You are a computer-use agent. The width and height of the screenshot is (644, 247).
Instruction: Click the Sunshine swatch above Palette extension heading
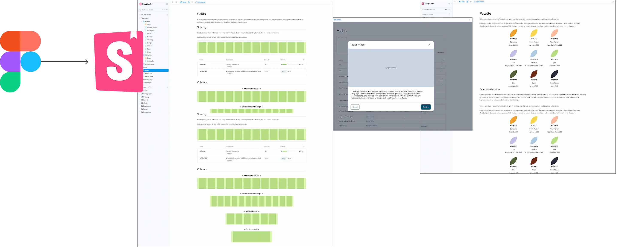[x=513, y=33]
